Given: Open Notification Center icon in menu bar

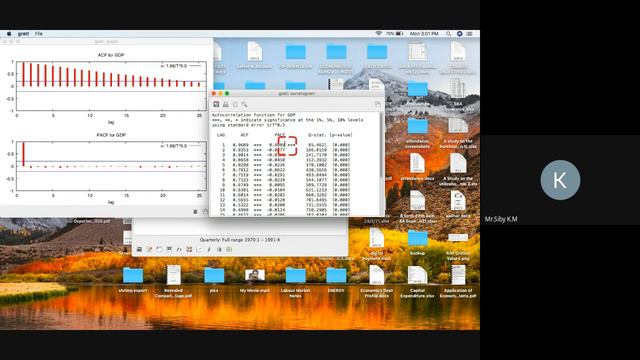Looking at the screenshot, I should click(x=469, y=33).
